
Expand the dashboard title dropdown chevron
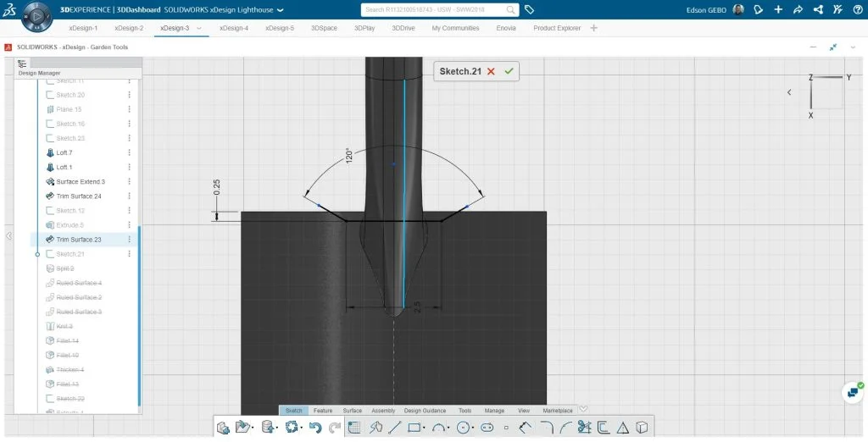tap(281, 10)
